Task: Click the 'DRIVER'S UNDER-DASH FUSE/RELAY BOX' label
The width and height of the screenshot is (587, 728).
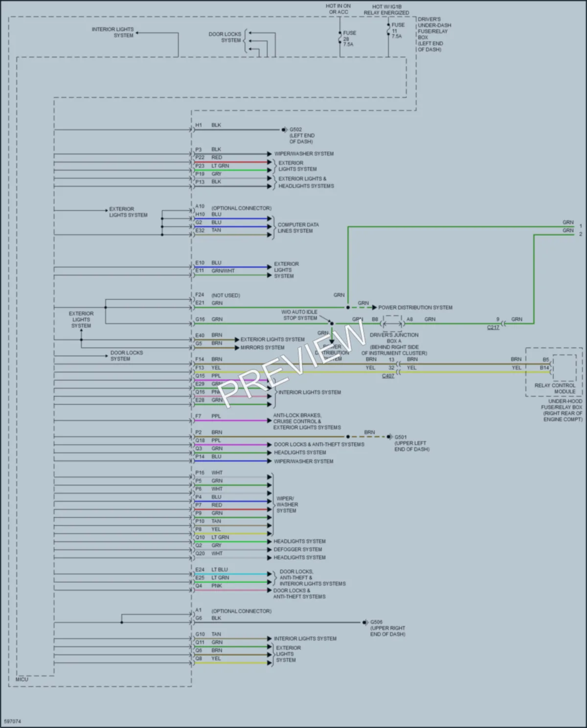Action: click(x=434, y=34)
